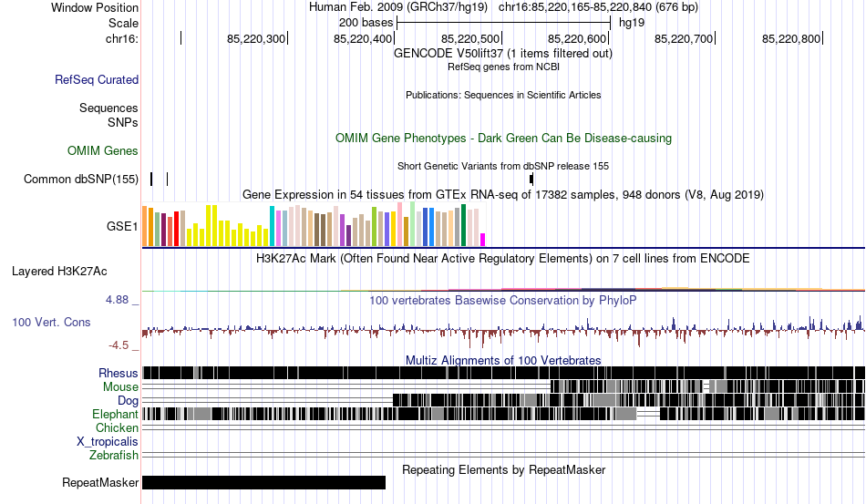Open the Layered H3K27Ac track label
This screenshot has height=504, width=866.
(x=59, y=271)
